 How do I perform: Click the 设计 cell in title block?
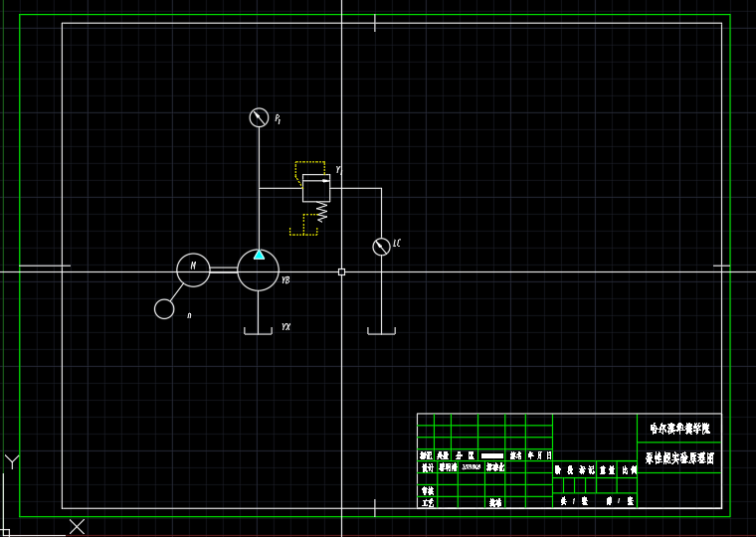[427, 467]
